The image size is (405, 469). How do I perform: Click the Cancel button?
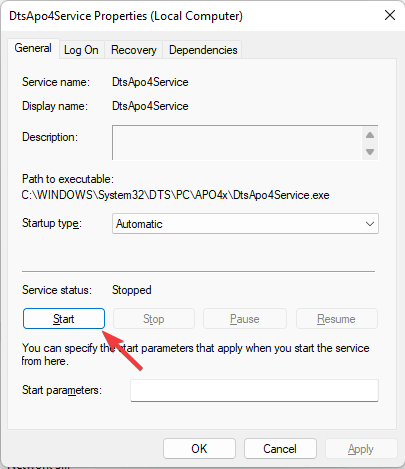(x=280, y=449)
